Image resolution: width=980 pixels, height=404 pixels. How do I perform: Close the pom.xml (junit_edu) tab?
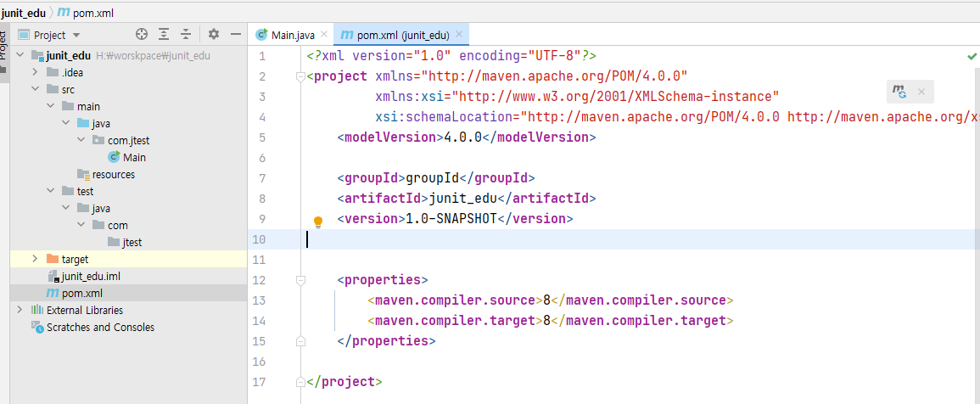point(459,35)
